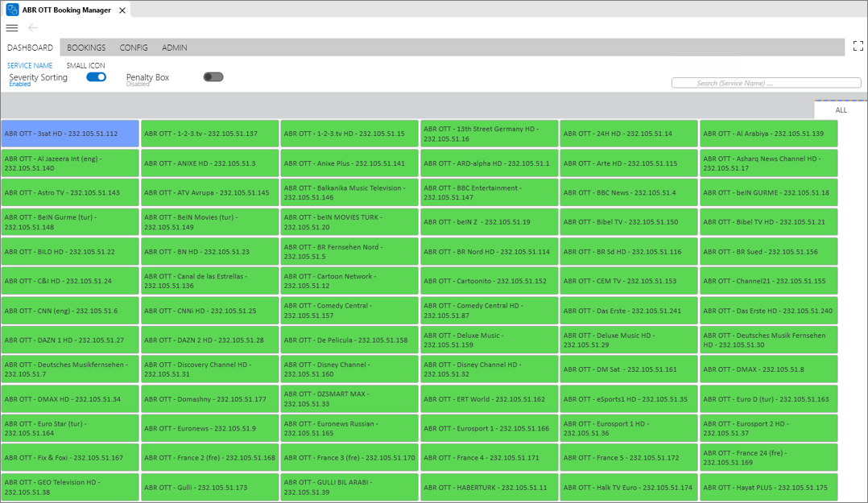This screenshot has width=868, height=503.
Task: Click the France 24 (fre) tile
Action: (x=769, y=458)
